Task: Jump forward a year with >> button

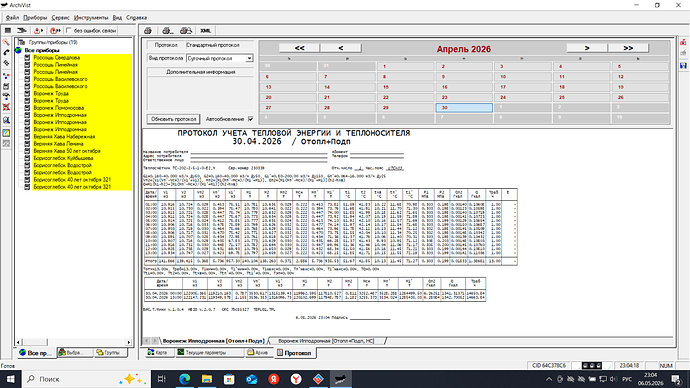Action: 628,48
